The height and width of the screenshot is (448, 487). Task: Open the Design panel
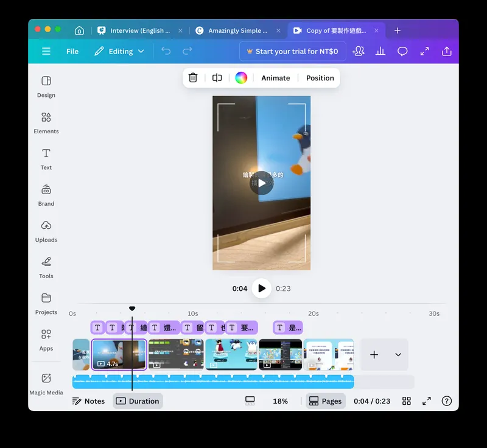[46, 86]
